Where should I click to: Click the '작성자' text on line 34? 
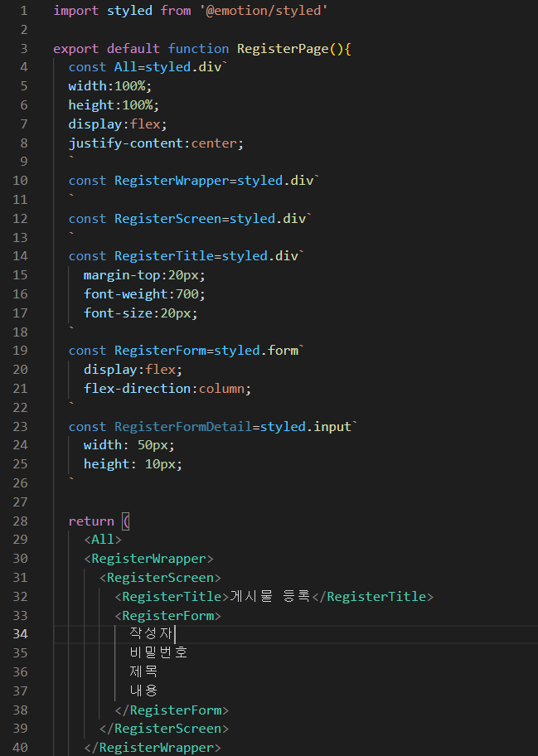tap(152, 633)
